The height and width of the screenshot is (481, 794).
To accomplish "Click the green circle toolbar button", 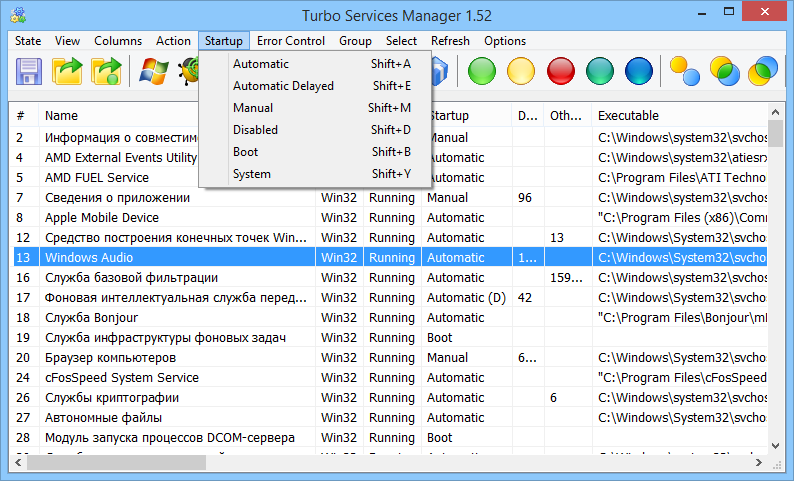I will tap(482, 71).
